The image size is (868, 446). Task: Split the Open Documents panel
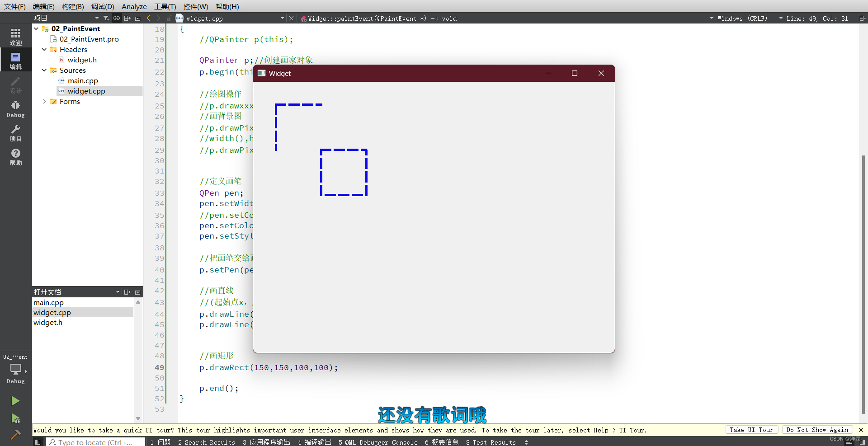(x=127, y=292)
